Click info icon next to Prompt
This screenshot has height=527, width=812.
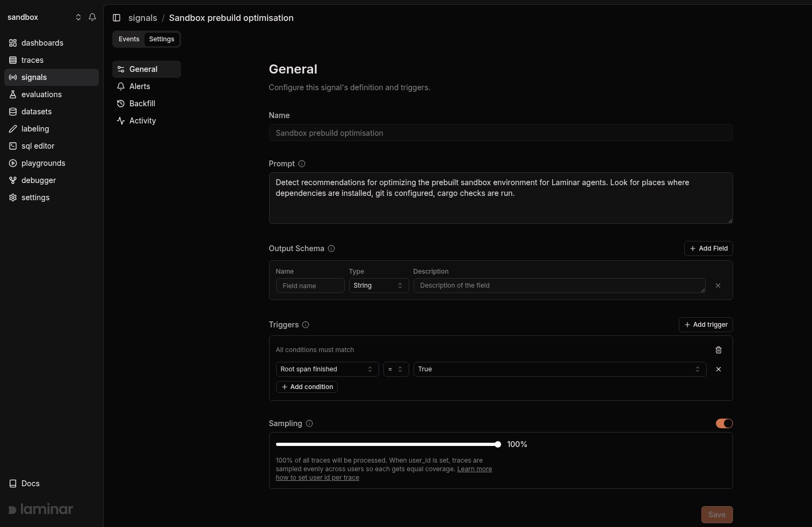click(302, 164)
